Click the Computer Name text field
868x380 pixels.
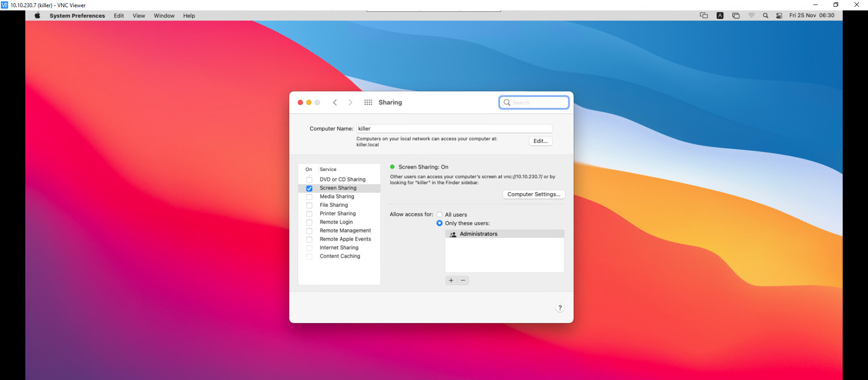pyautogui.click(x=454, y=128)
